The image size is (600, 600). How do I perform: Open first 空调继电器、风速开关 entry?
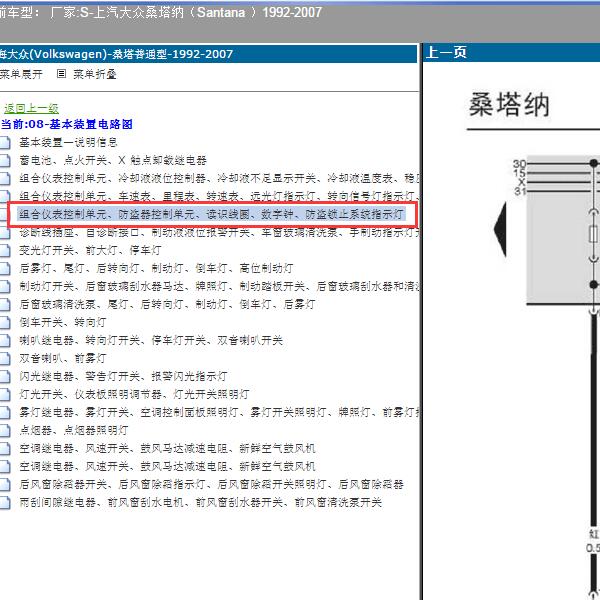pyautogui.click(x=167, y=448)
